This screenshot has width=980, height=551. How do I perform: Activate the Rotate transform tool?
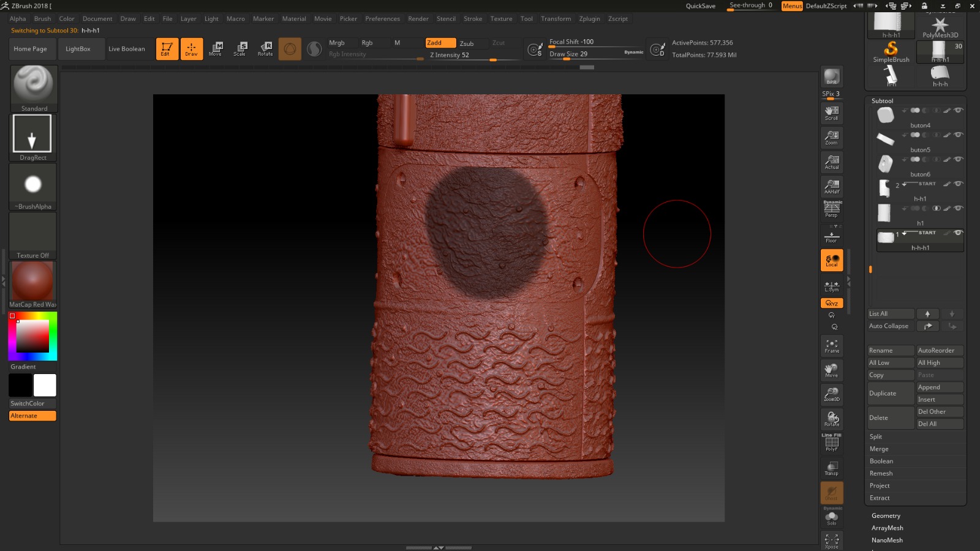(265, 49)
